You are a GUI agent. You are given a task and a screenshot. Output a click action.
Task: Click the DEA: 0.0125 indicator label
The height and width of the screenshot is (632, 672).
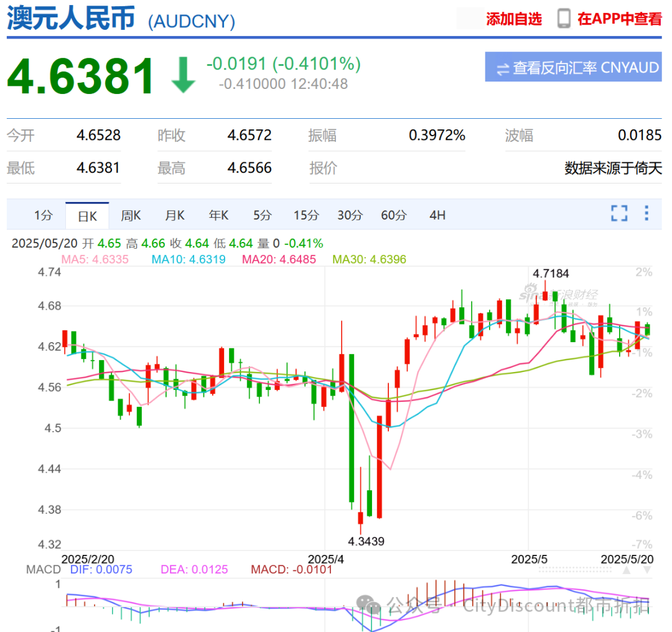(194, 569)
